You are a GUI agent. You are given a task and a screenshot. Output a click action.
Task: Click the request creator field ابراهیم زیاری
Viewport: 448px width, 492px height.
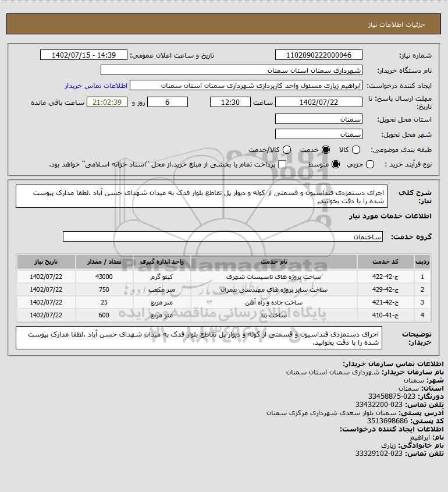(x=246, y=86)
